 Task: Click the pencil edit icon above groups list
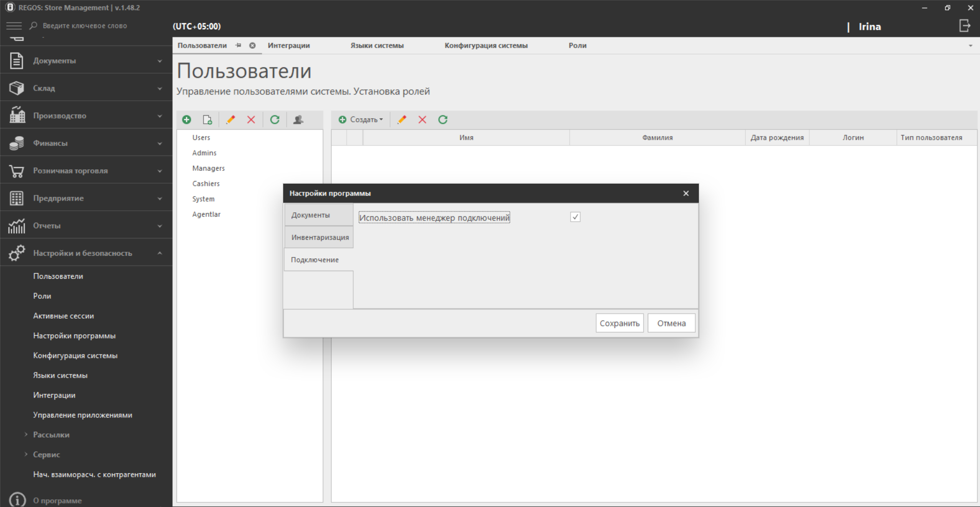(231, 120)
